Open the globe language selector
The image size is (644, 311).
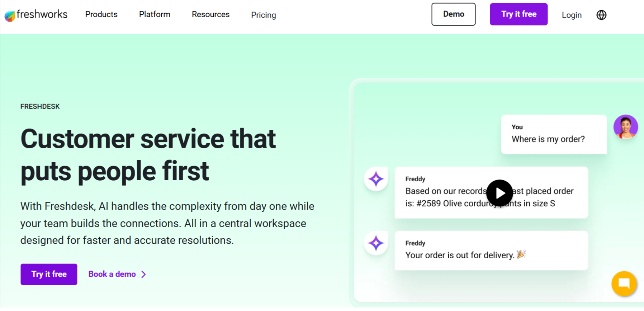tap(601, 15)
